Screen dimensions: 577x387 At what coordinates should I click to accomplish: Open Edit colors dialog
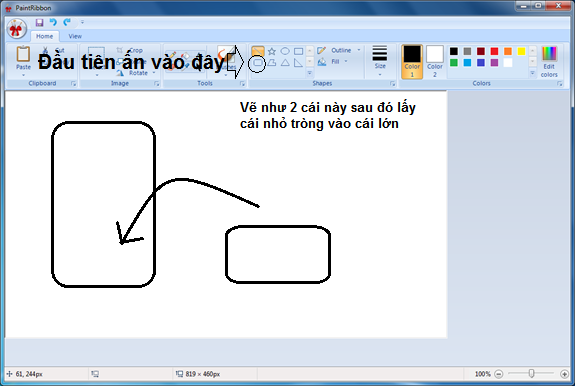point(549,62)
